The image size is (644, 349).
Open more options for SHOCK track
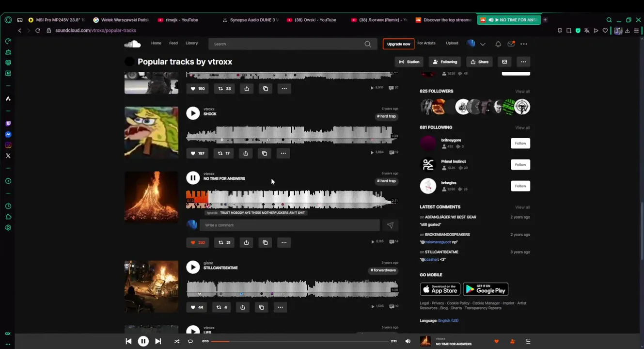(x=283, y=153)
